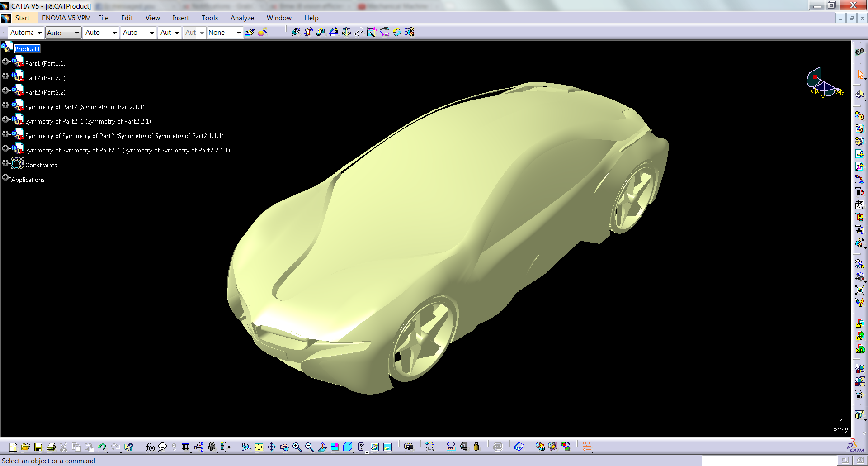The image size is (868, 466).
Task: Open the ENOVIA V5 VPM menu
Action: coord(66,18)
